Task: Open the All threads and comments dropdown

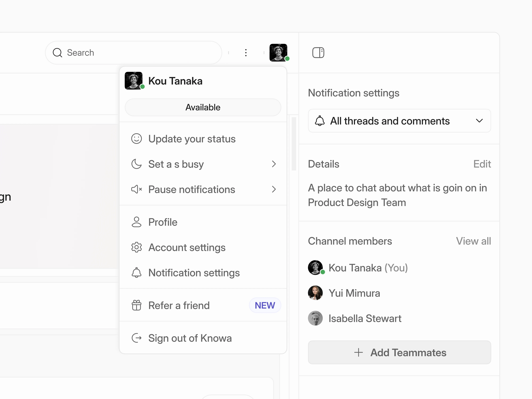Action: pyautogui.click(x=399, y=121)
